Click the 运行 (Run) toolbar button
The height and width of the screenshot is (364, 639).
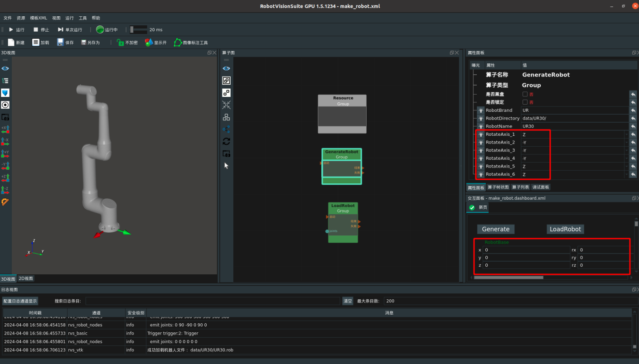(17, 30)
